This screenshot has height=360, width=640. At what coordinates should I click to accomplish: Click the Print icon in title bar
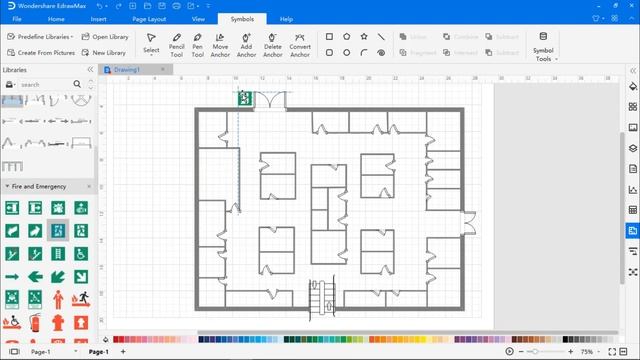[x=176, y=6]
